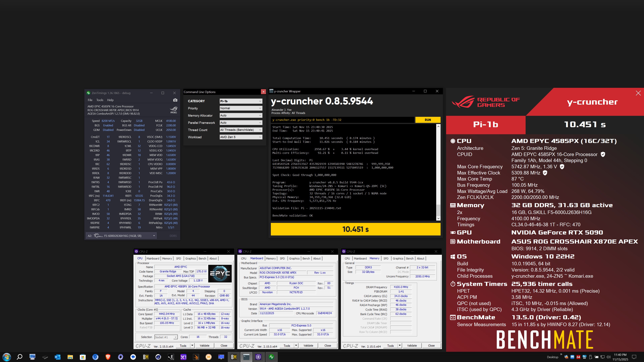Open the 3DMark taskbar icon
Image resolution: width=644 pixels, height=362 pixels.
196,357
